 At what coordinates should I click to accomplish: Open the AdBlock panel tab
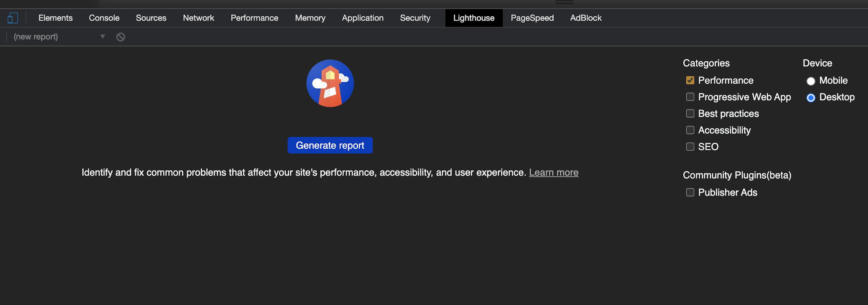point(585,18)
